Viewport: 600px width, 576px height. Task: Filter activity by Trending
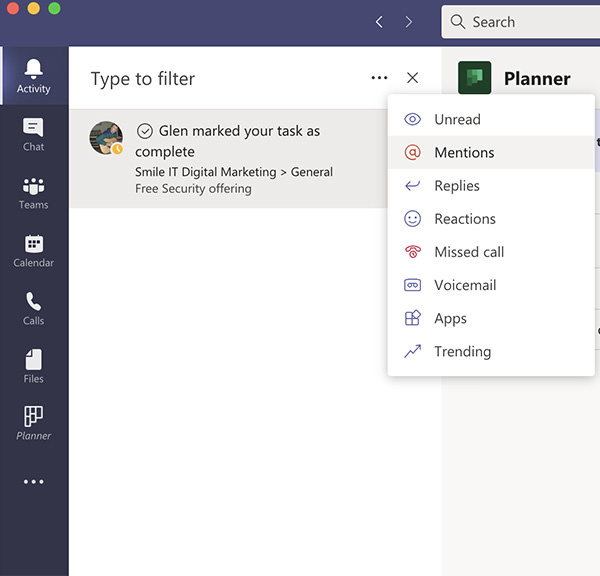(x=491, y=351)
